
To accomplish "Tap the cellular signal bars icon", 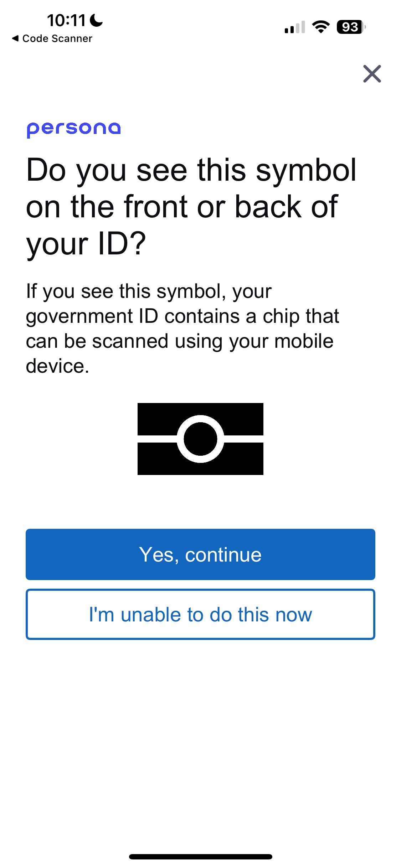I will click(295, 27).
